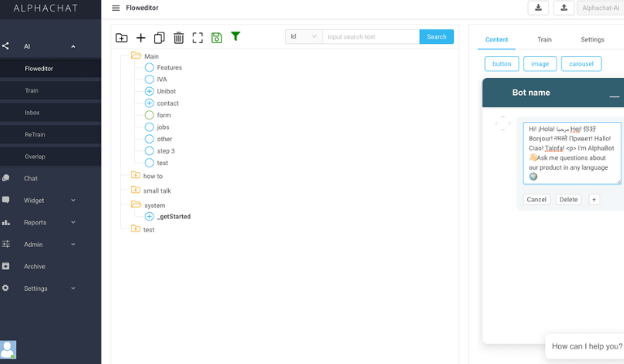Expand the Settings menu chevron
624x364 pixels.
click(x=73, y=288)
